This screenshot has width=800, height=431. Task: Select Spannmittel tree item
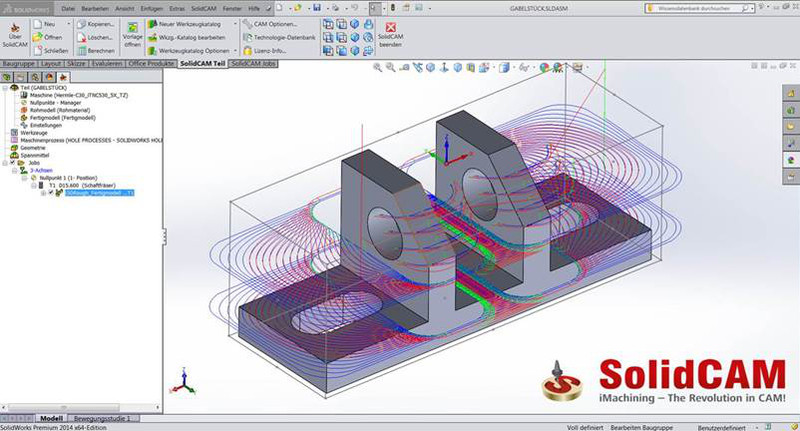35,155
